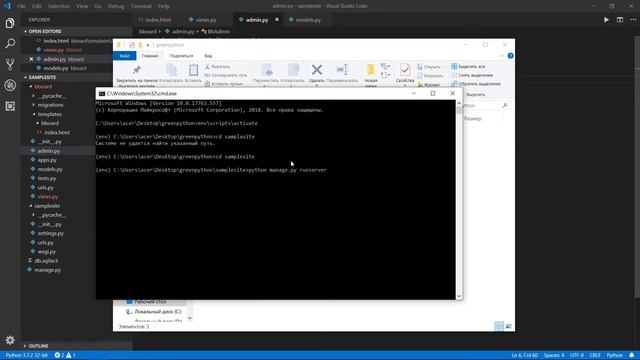Viewport: 640px width, 360px height.
Task: Click the Python 3.7.2 32-bit interpreter selector
Action: [x=27, y=355]
